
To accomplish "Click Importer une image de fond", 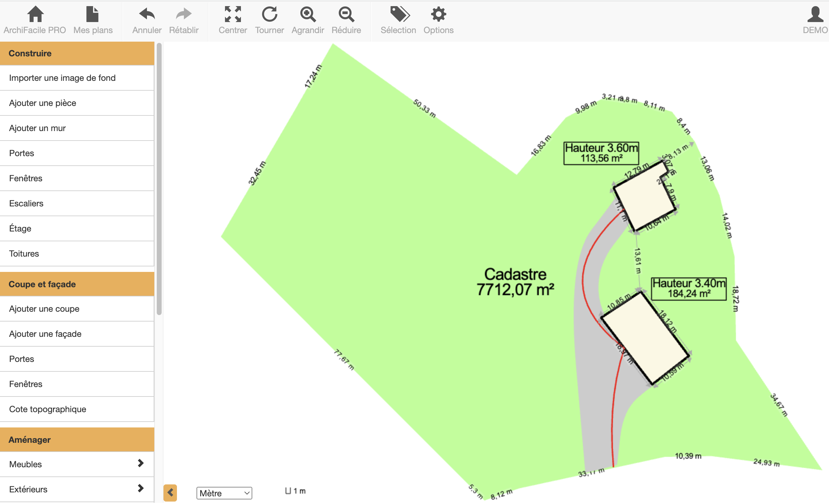I will point(62,78).
